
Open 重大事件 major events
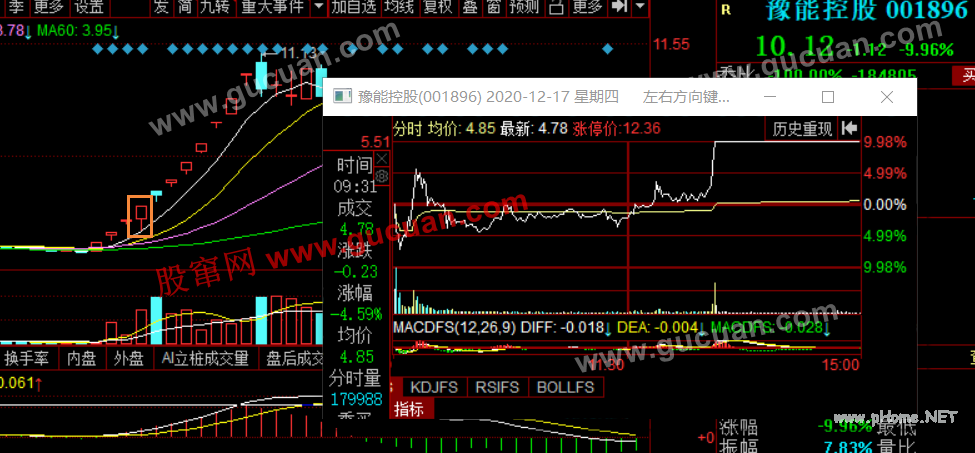point(273,7)
